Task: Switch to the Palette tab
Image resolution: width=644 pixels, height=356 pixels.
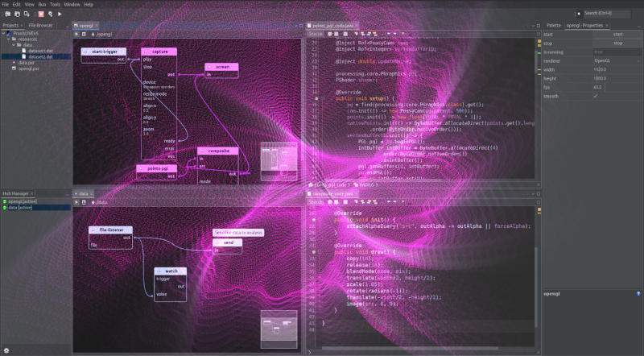Action: pos(554,26)
